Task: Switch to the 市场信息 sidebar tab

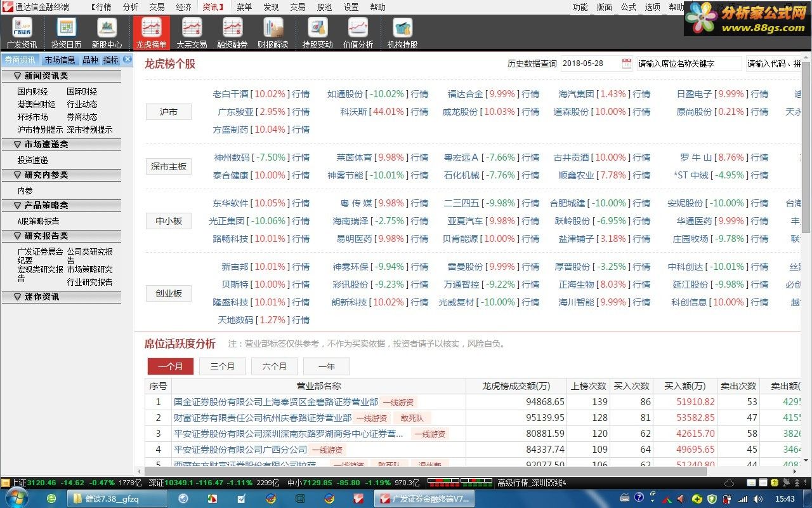Action: pyautogui.click(x=60, y=60)
